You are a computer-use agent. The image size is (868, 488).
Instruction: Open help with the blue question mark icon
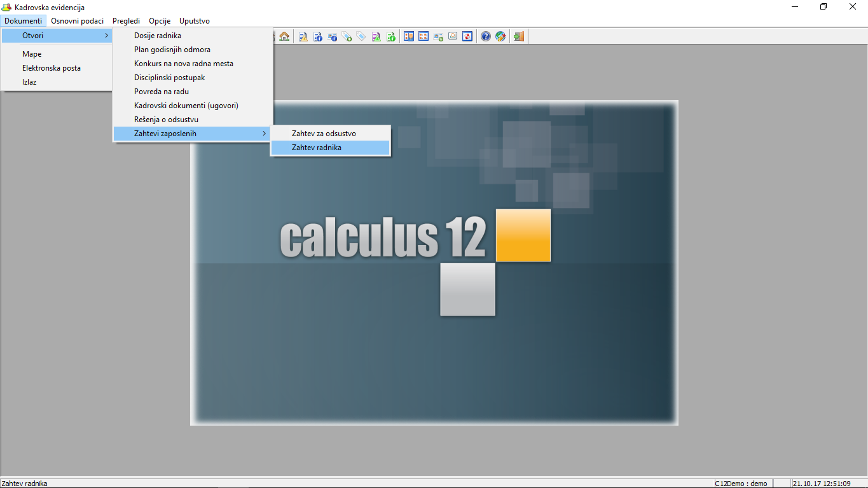(x=486, y=36)
